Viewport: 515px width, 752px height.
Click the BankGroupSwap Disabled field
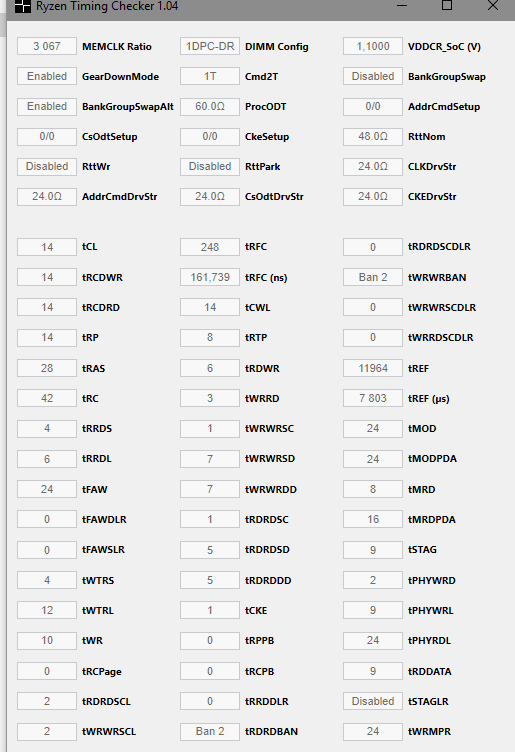point(373,76)
